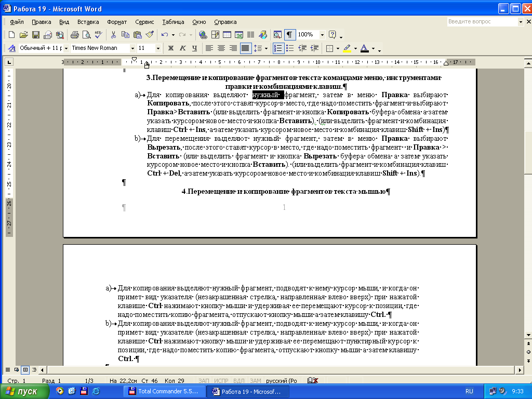Copy the selected text using toolbar icon
The width and height of the screenshot is (532, 399).
[x=125, y=35]
